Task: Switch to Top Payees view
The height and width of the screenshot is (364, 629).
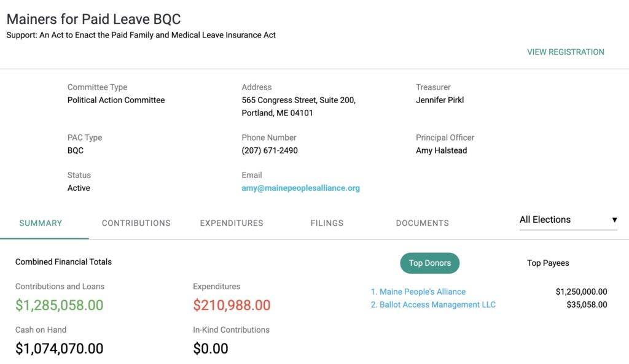Action: (548, 263)
